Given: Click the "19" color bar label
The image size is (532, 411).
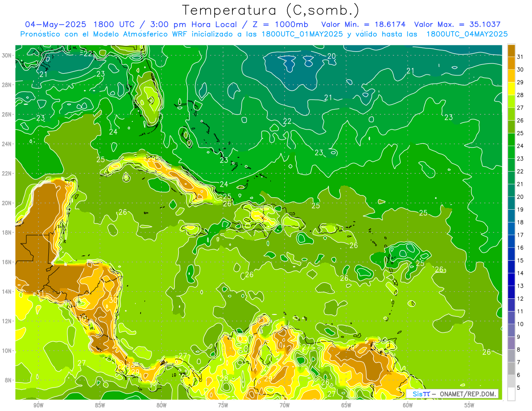Looking at the screenshot, I should pyautogui.click(x=520, y=210).
